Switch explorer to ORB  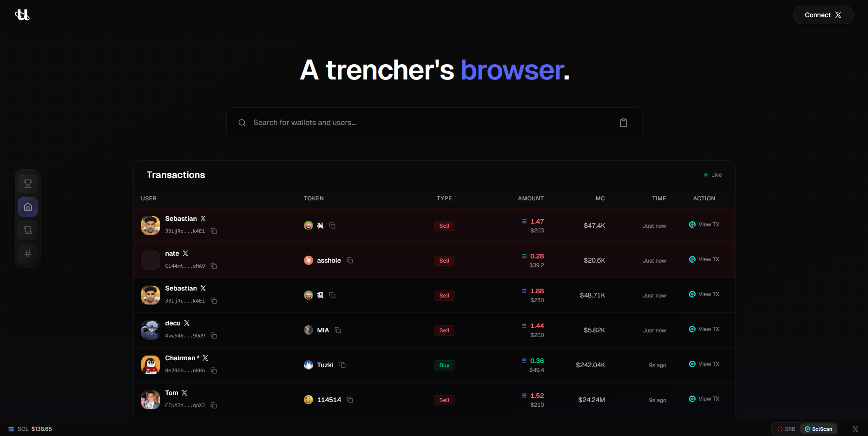786,429
